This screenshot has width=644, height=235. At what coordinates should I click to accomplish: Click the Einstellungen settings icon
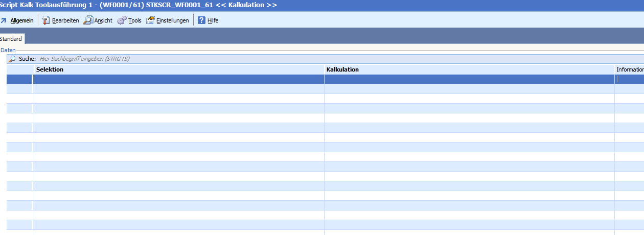click(x=150, y=20)
